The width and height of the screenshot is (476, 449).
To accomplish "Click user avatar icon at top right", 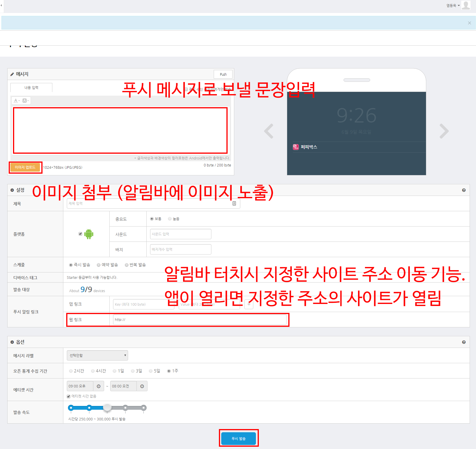I will [x=466, y=5].
